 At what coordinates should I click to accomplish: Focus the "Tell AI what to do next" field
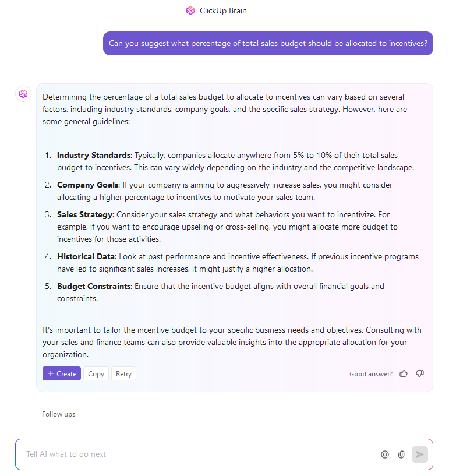tap(198, 454)
